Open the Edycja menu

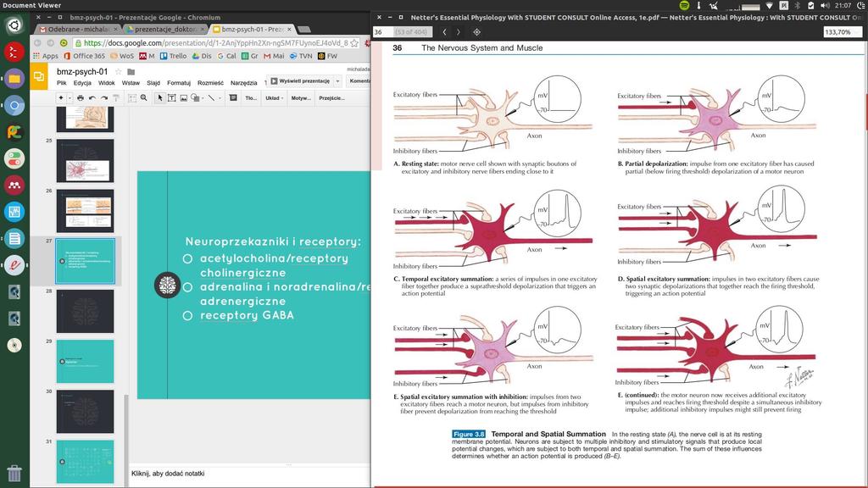pos(82,83)
